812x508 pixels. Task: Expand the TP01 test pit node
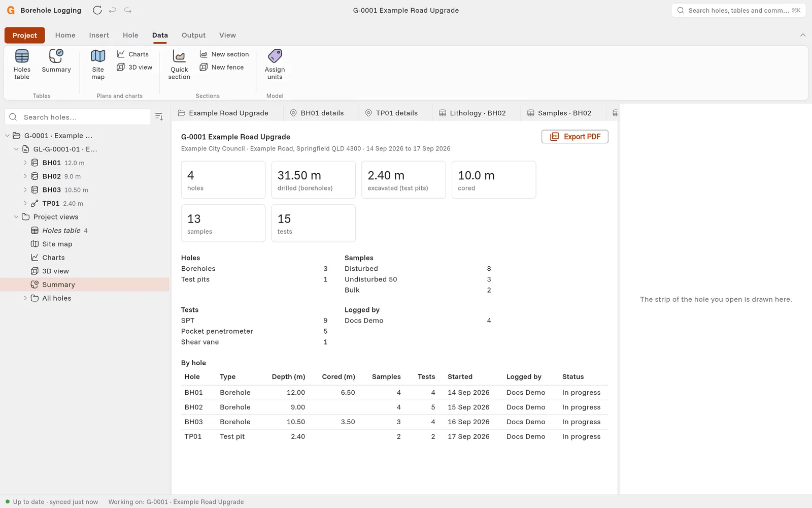[25, 203]
